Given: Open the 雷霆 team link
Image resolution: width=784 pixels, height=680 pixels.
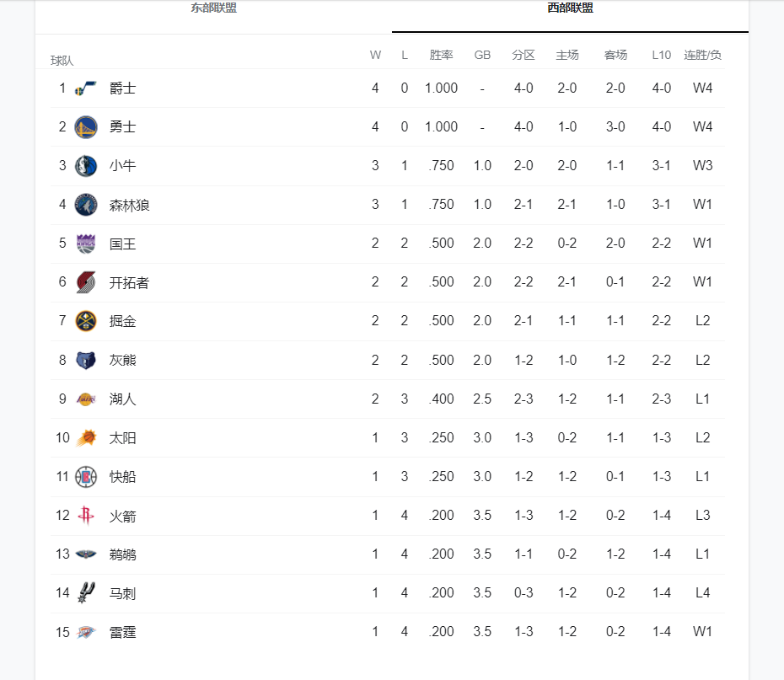Looking at the screenshot, I should (x=123, y=632).
